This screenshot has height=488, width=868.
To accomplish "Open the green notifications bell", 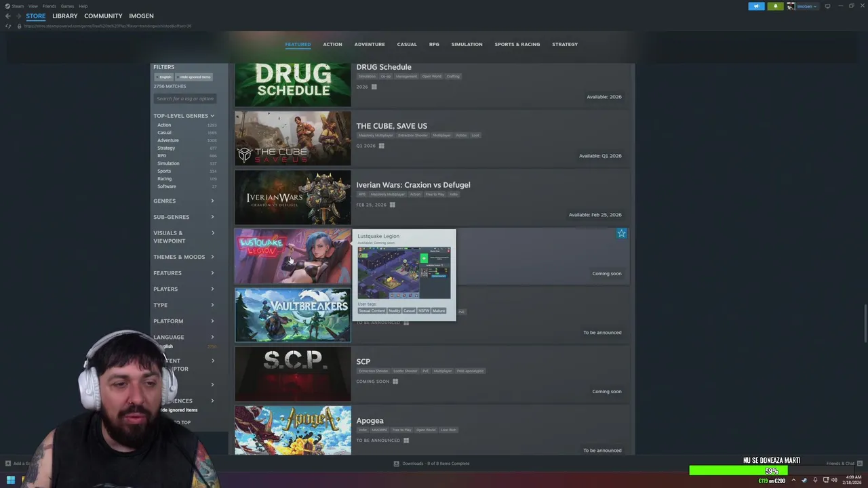I will [775, 6].
